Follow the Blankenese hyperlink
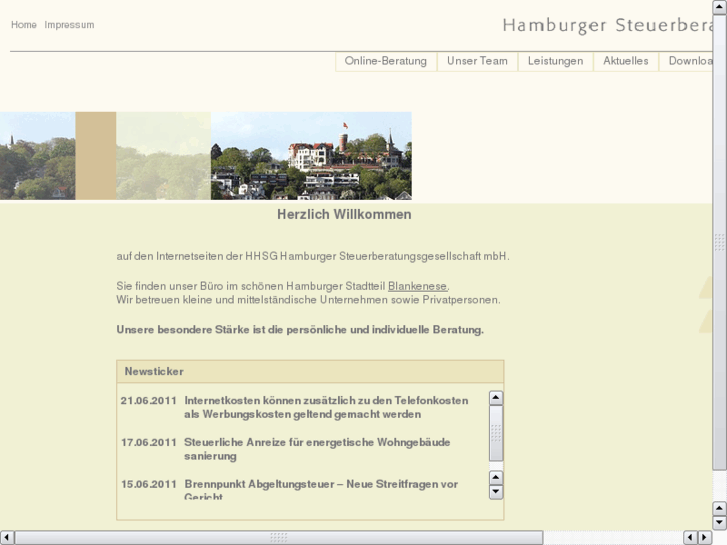 pos(417,286)
